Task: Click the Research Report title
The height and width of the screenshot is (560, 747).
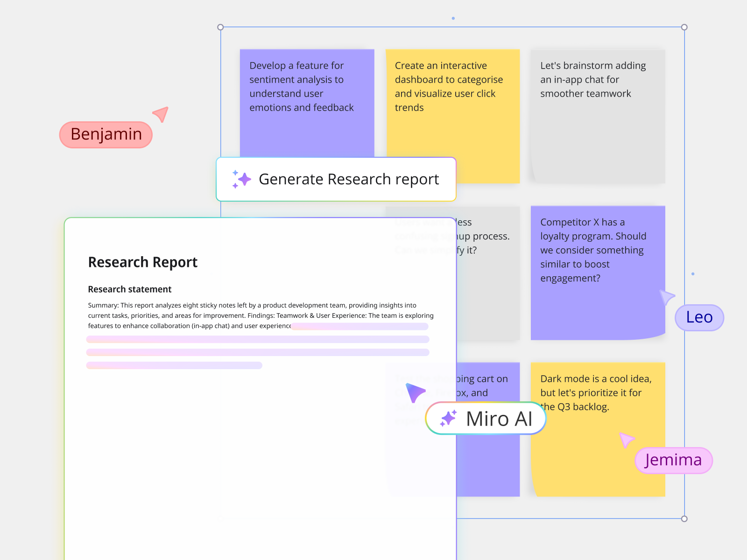Action: coord(143,262)
